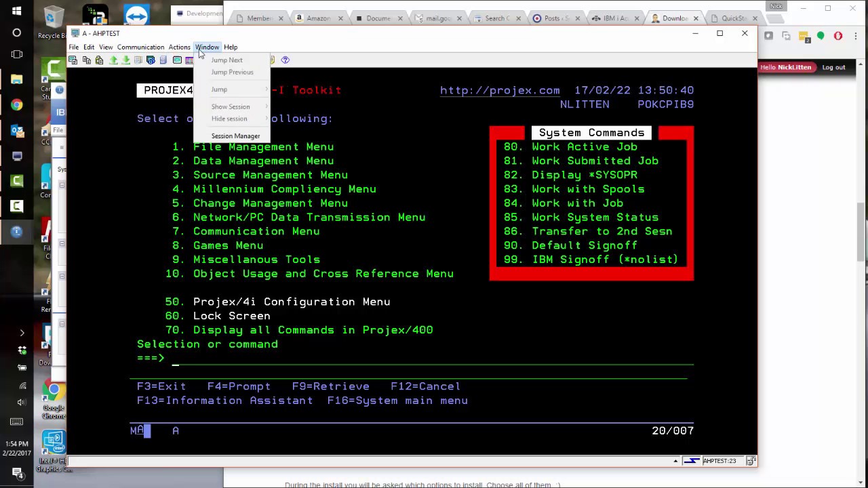The width and height of the screenshot is (868, 488).
Task: Click the display setup icon on the toolbar
Action: click(151, 60)
